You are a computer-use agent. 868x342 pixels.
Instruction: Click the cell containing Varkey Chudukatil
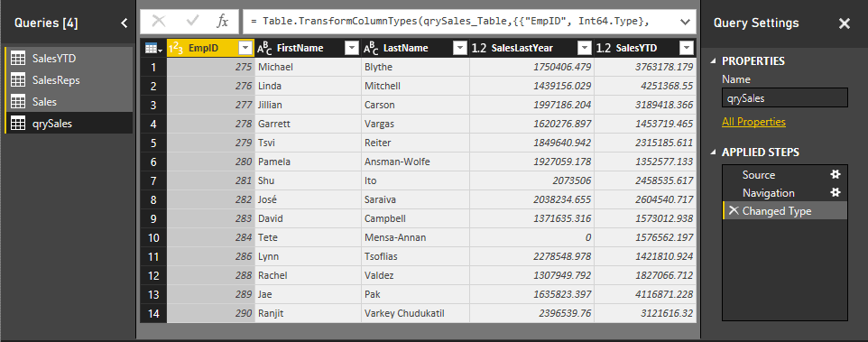(415, 314)
